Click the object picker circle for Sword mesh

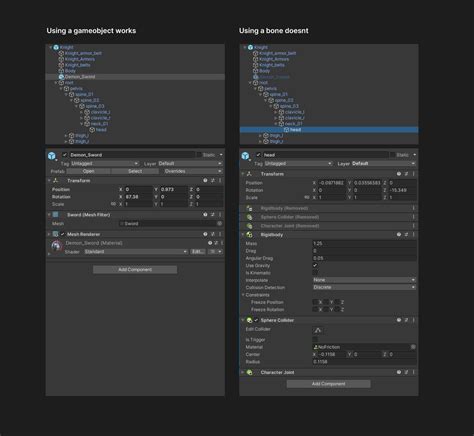tap(219, 223)
